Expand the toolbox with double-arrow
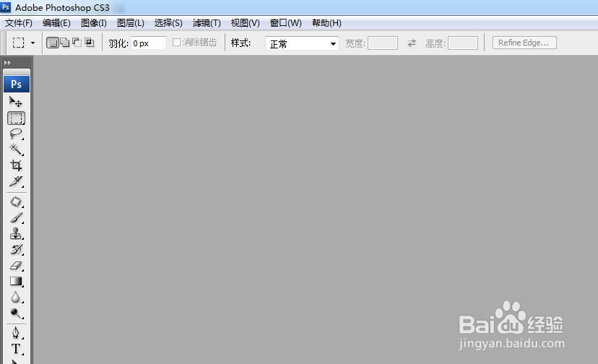 (x=7, y=63)
